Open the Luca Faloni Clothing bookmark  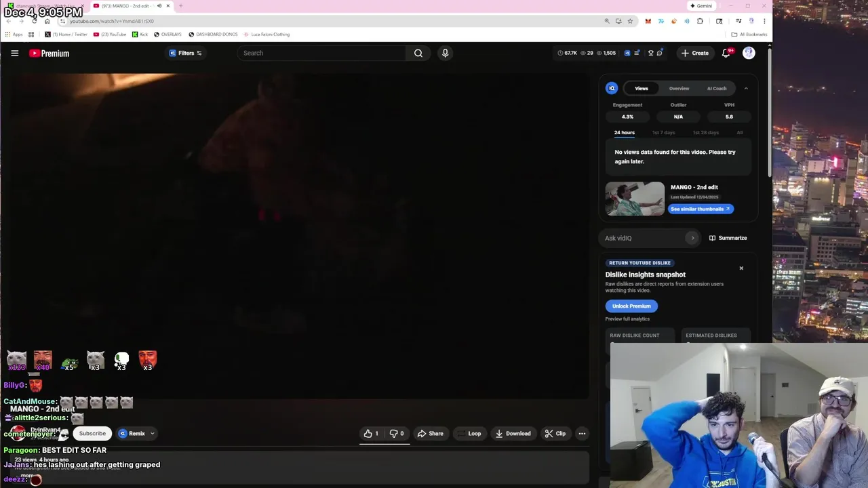pos(267,35)
